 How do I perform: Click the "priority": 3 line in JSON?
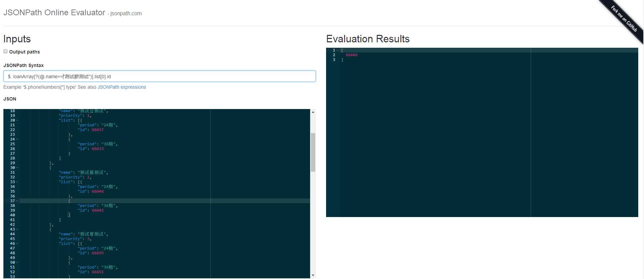75,239
